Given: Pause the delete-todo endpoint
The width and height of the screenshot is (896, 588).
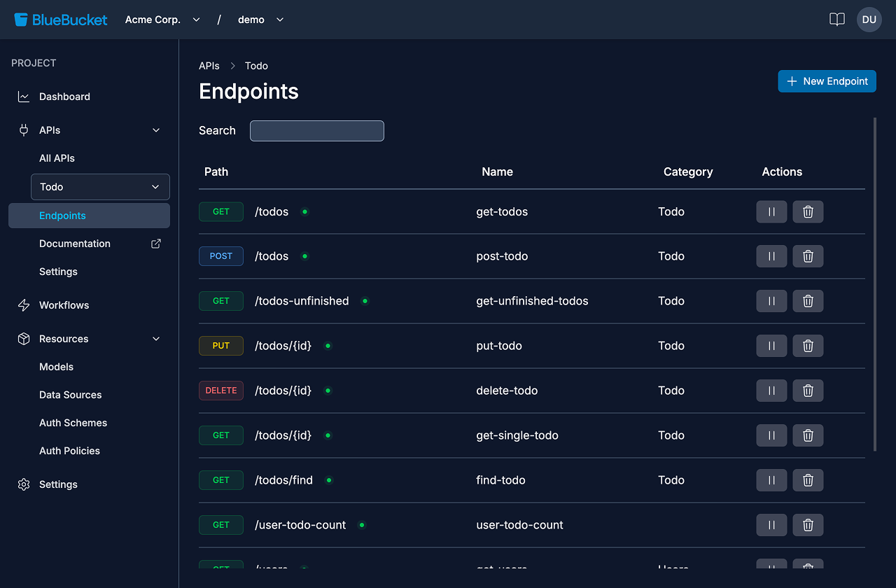Looking at the screenshot, I should (771, 391).
